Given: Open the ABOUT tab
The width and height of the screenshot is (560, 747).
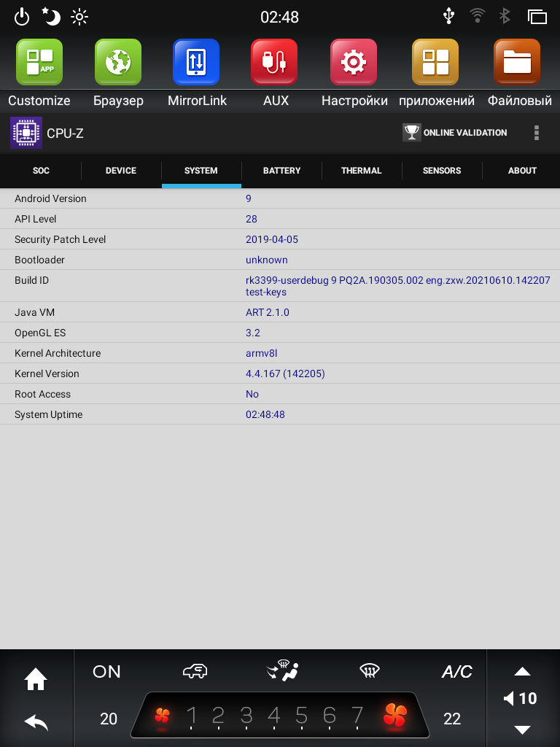Looking at the screenshot, I should point(522,171).
